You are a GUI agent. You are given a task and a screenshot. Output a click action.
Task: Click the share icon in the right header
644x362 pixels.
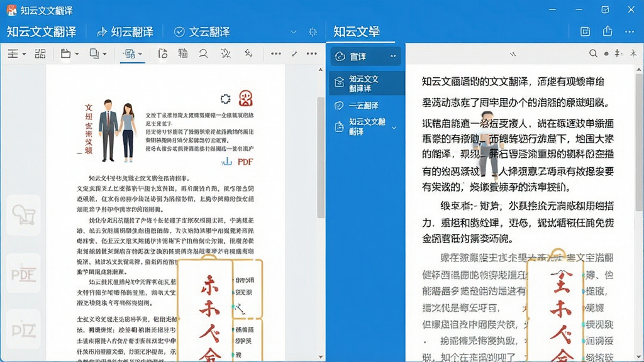tap(608, 31)
